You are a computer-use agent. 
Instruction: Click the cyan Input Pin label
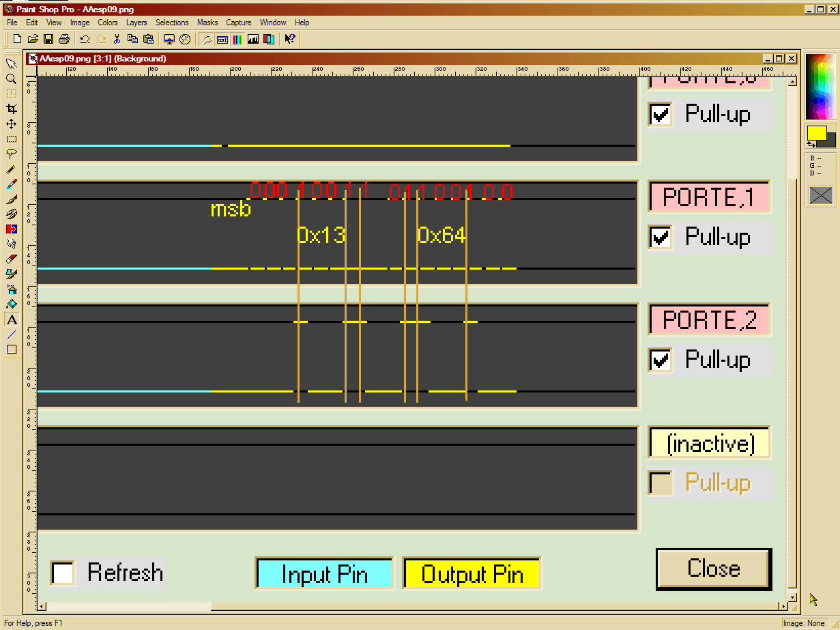pos(325,573)
